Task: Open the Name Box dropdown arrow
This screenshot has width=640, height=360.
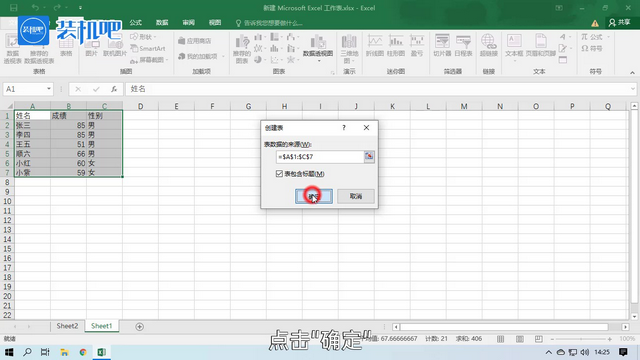Action: tap(49, 89)
